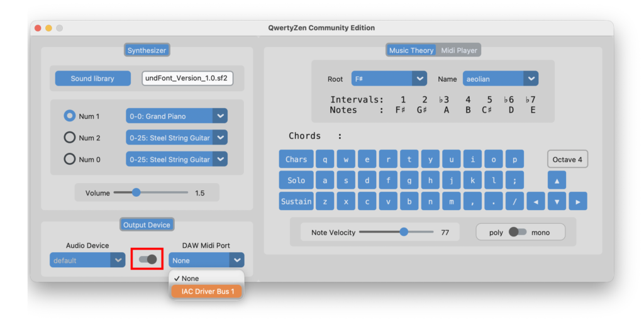Click the c key button
The image size is (644, 322).
pyautogui.click(x=367, y=201)
